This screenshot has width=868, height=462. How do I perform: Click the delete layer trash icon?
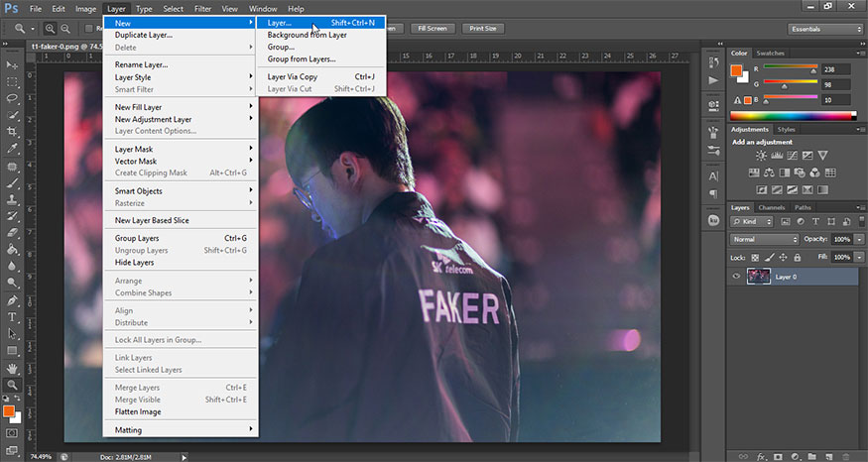tap(855, 457)
